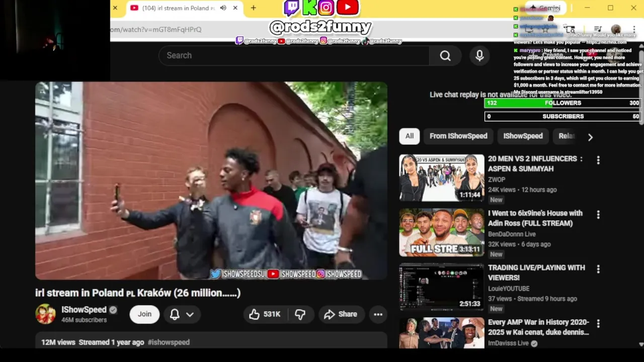
Task: Click the 2:51:33 duration badge
Action: (469, 304)
